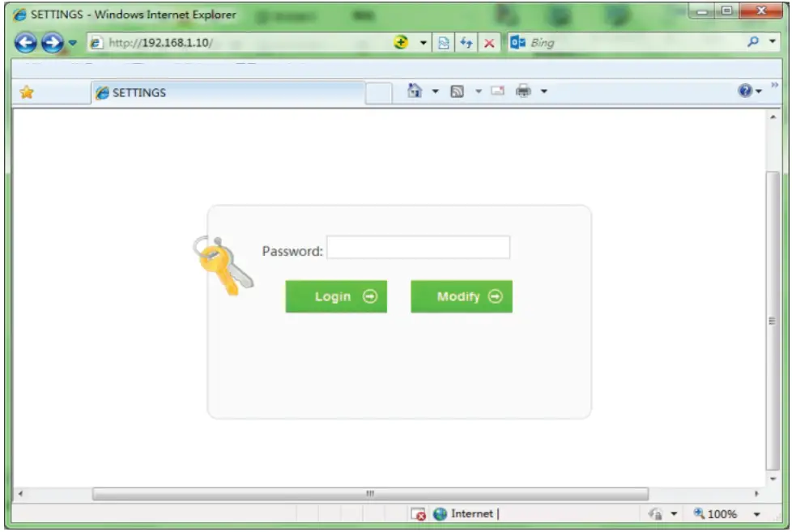Click the green add-on icon in address bar
792x532 pixels.
click(x=401, y=42)
